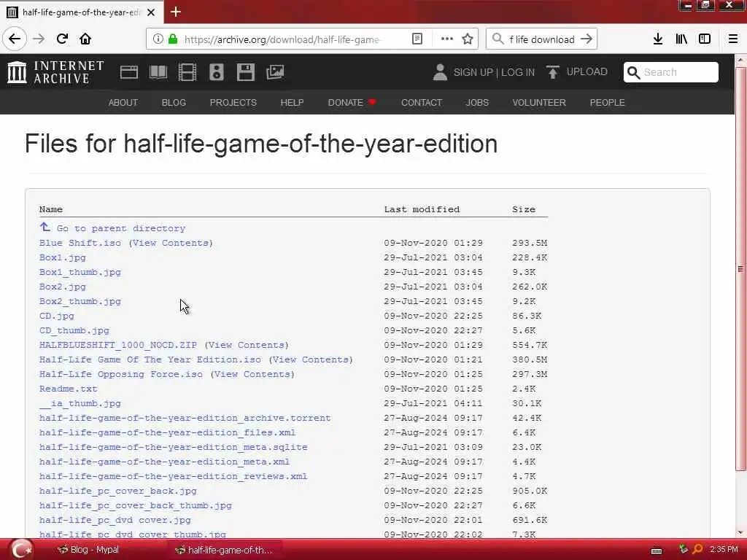Go to the browser home page
The height and width of the screenshot is (560, 747).
[85, 39]
